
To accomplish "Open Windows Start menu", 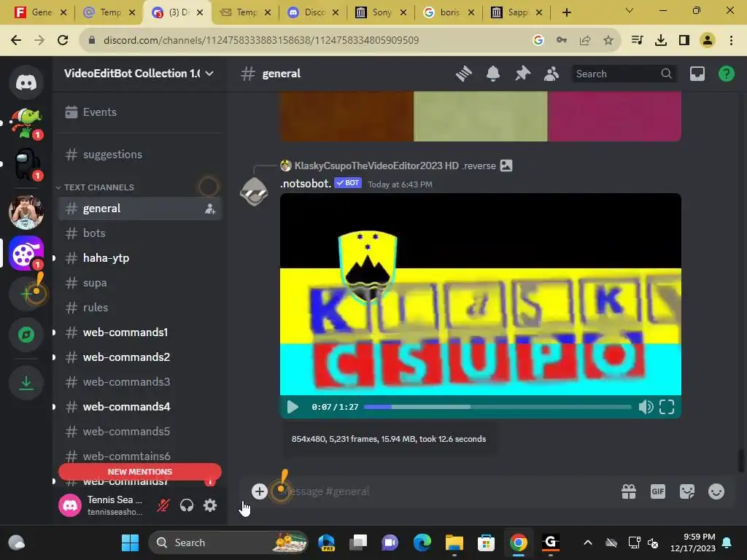I will tap(130, 542).
